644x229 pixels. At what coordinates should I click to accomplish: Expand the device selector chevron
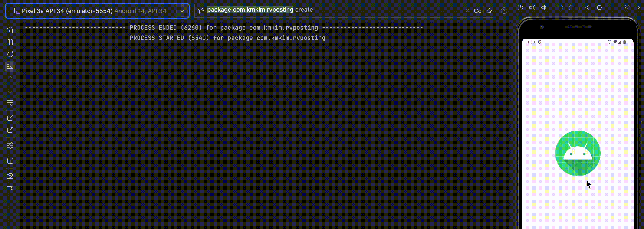[182, 11]
